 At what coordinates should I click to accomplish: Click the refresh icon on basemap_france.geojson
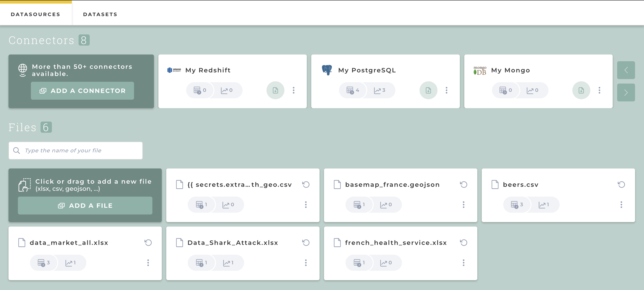click(x=463, y=184)
